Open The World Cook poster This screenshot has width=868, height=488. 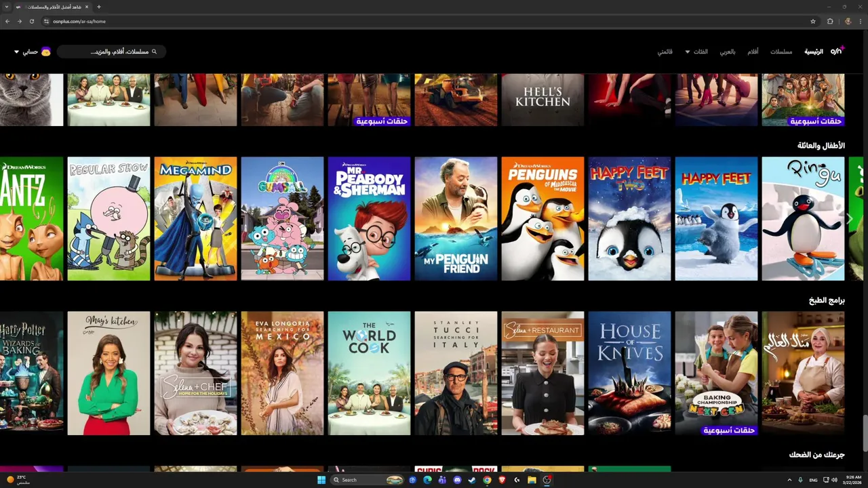tap(369, 373)
